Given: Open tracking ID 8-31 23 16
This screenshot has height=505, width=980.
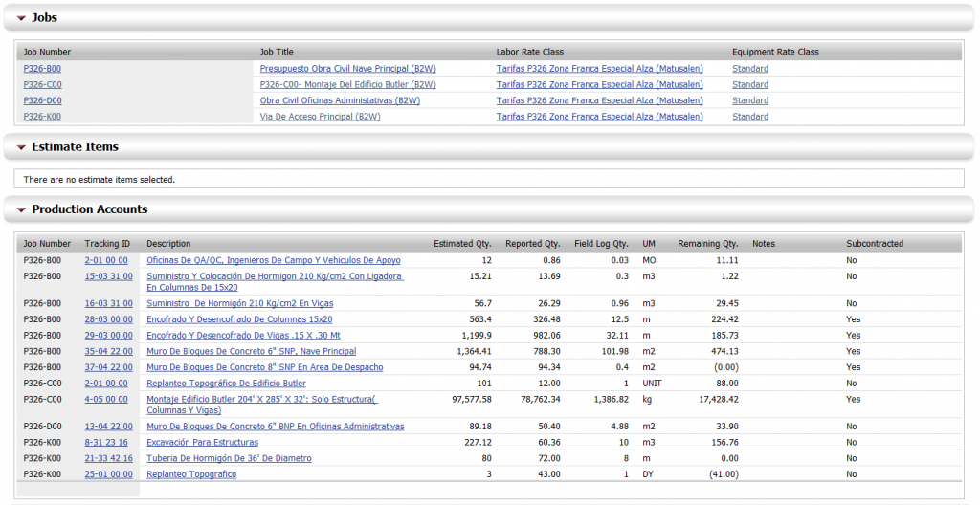Looking at the screenshot, I should coord(106,442).
